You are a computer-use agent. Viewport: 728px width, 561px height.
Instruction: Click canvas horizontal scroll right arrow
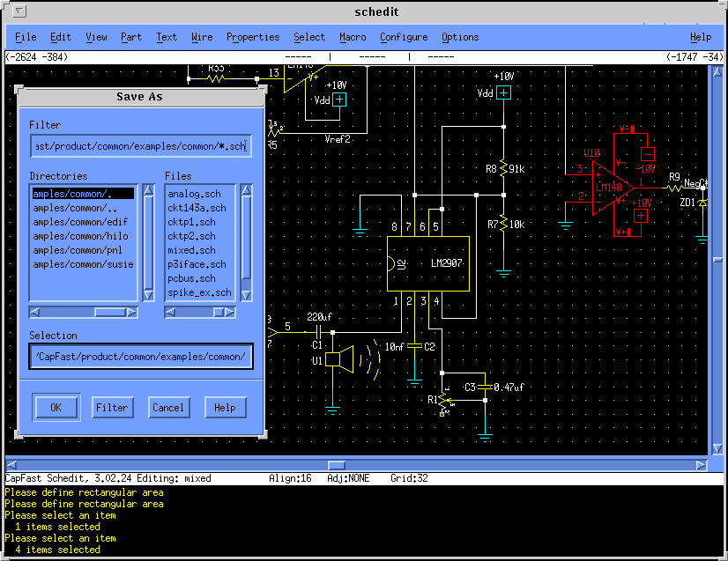click(x=702, y=464)
